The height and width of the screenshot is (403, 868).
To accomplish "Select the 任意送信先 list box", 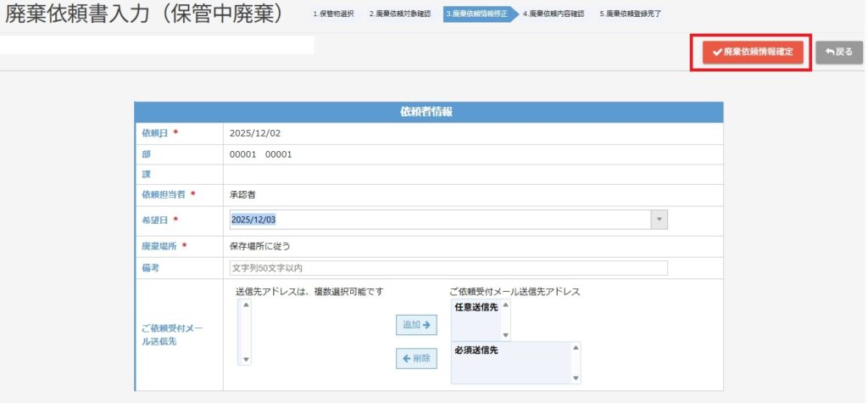I will coord(476,319).
